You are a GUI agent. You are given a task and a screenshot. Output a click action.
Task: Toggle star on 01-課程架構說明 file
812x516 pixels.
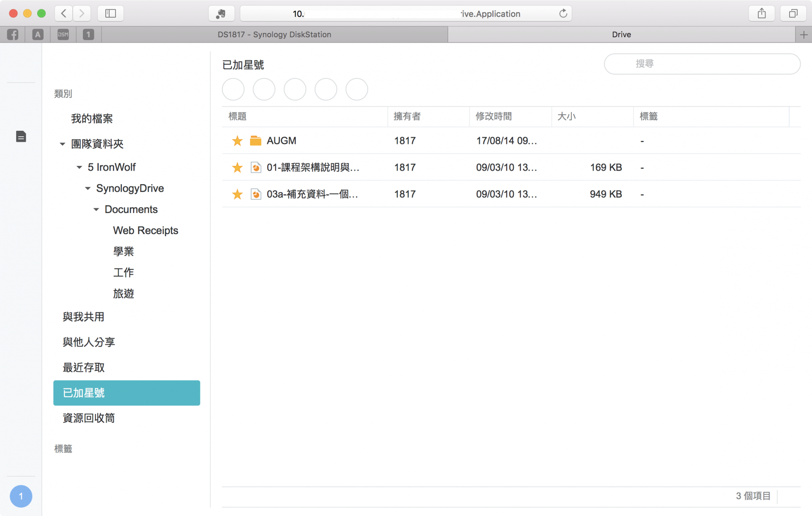click(237, 168)
